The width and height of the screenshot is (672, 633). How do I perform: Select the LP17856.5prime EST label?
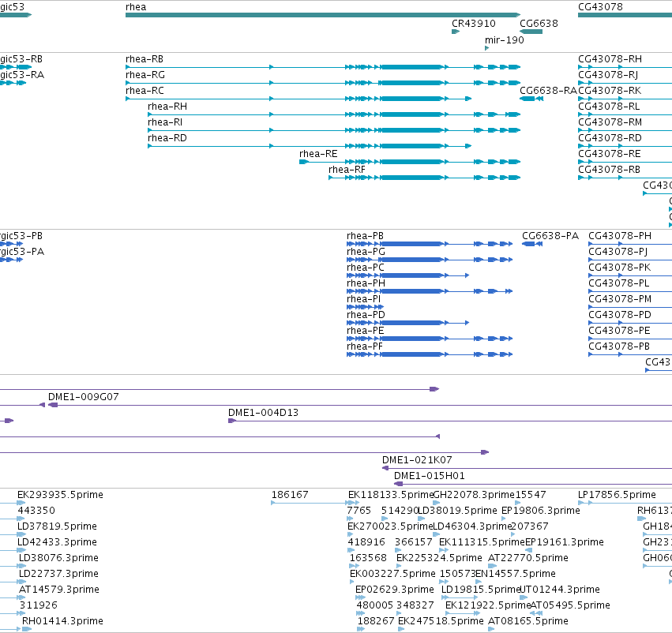pos(618,495)
